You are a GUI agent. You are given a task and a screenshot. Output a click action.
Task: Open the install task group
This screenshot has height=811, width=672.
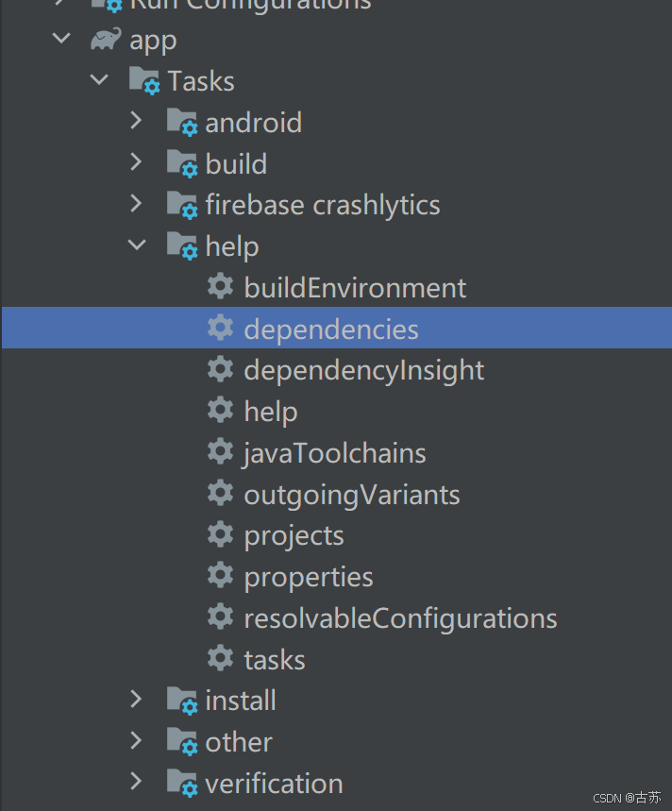click(x=136, y=700)
